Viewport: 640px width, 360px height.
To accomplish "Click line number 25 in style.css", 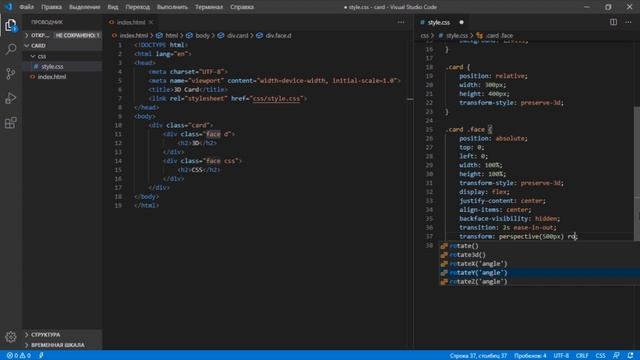I will pos(429,129).
